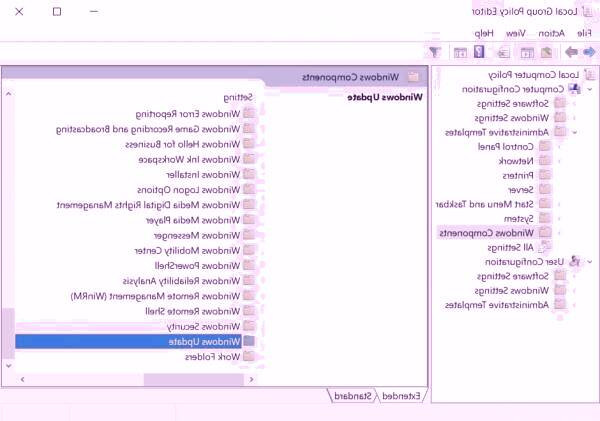Expand the Control Panel tree node
This screenshot has height=421, width=600.
click(559, 147)
